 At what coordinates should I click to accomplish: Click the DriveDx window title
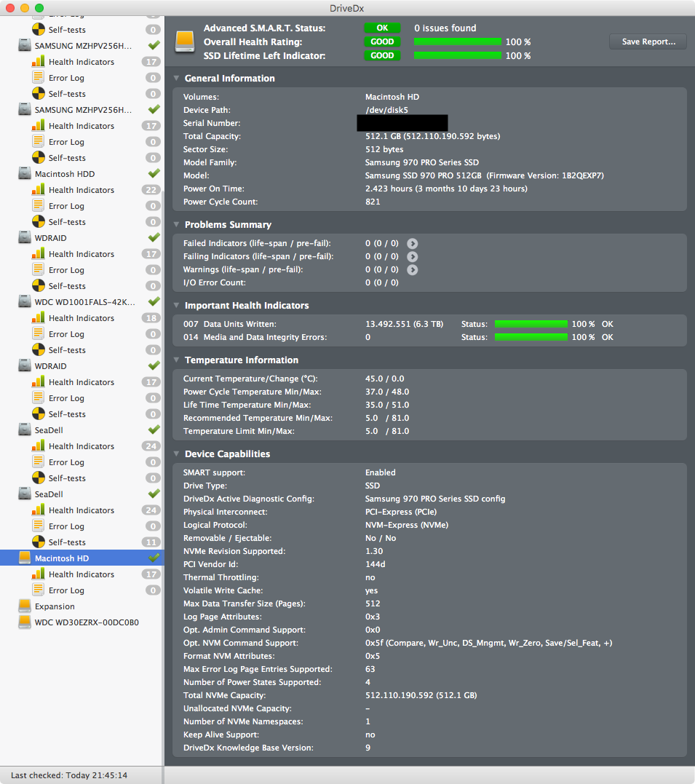tap(347, 8)
